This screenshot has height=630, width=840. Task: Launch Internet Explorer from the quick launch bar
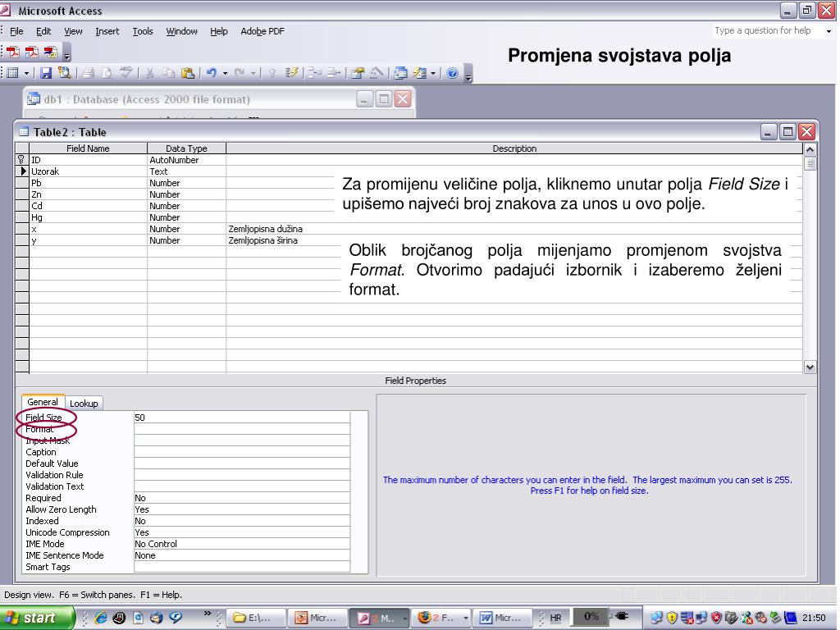pyautogui.click(x=100, y=618)
